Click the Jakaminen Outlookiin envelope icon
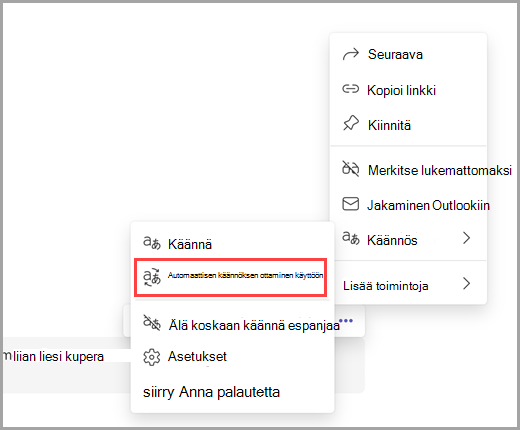The height and width of the screenshot is (430, 520). click(351, 204)
